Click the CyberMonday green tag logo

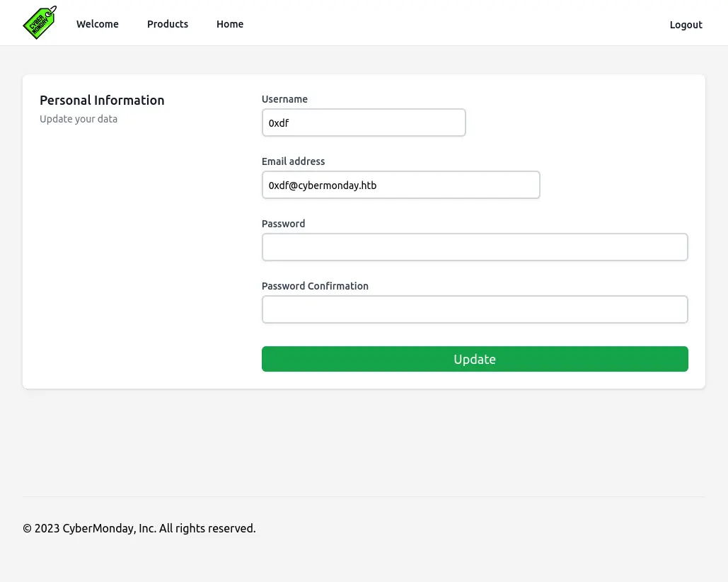pos(40,23)
